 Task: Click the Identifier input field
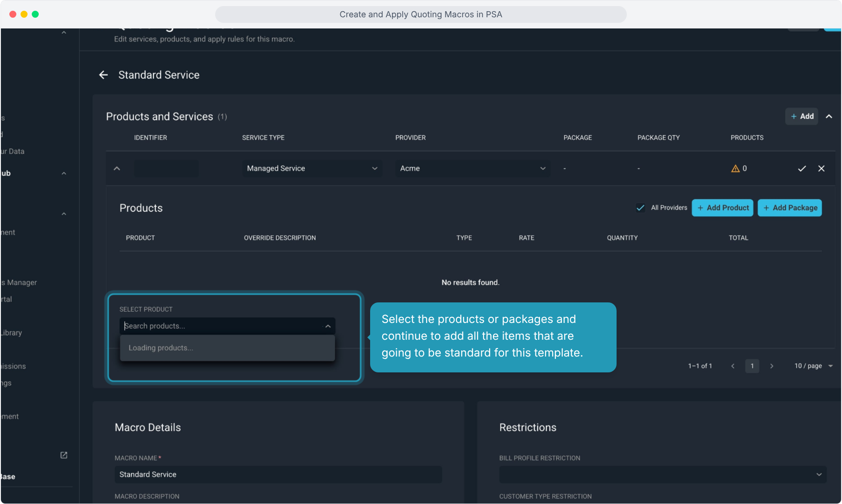166,168
